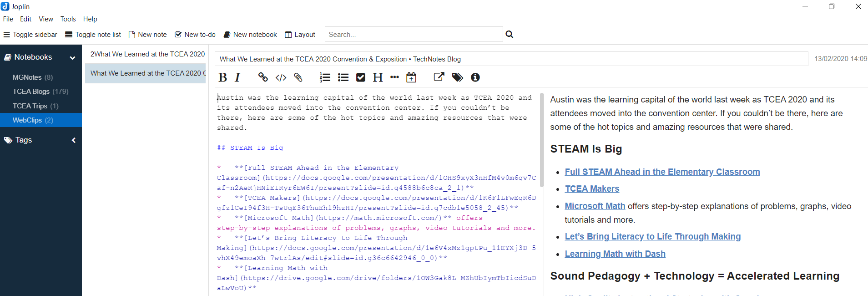Open note '2What We Learned at the TCEA 2020'

tap(146, 54)
